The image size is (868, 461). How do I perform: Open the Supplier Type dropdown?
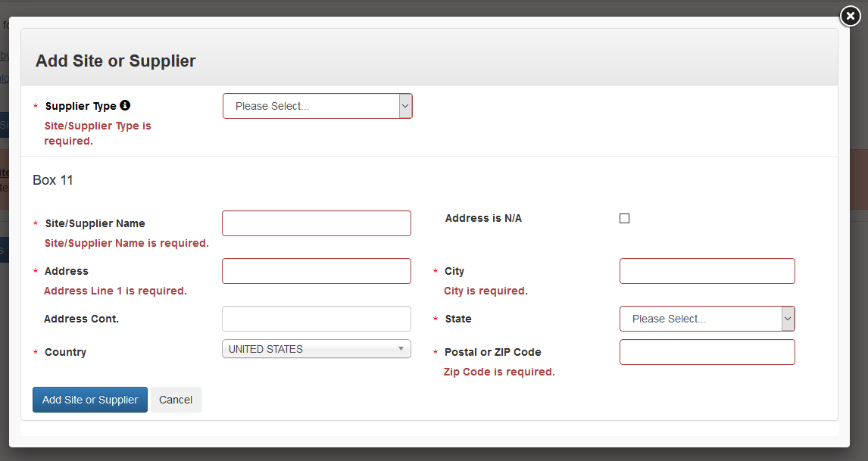click(317, 106)
